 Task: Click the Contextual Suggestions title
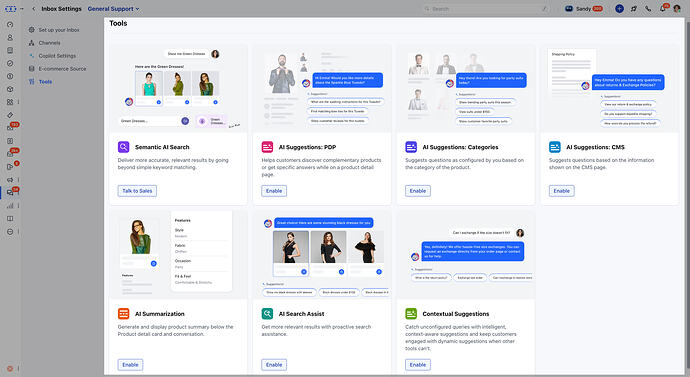[x=455, y=314]
